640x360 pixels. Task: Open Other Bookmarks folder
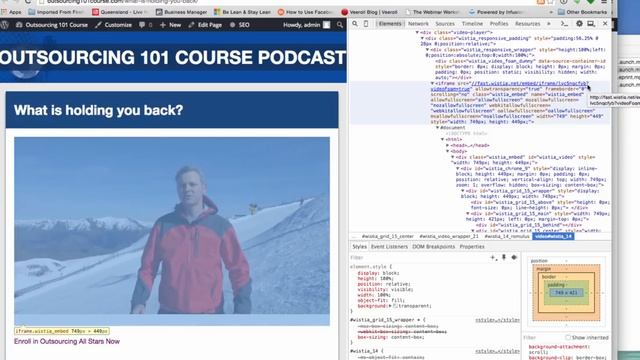[x=582, y=12]
